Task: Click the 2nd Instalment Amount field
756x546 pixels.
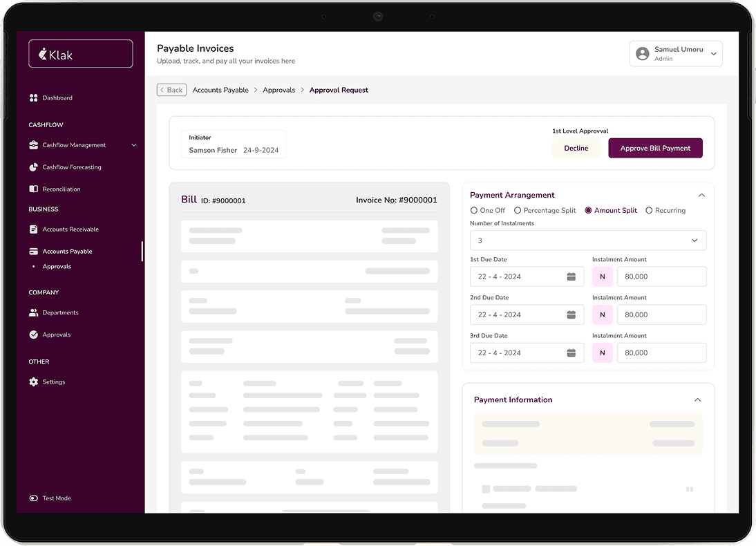Action: [x=661, y=314]
